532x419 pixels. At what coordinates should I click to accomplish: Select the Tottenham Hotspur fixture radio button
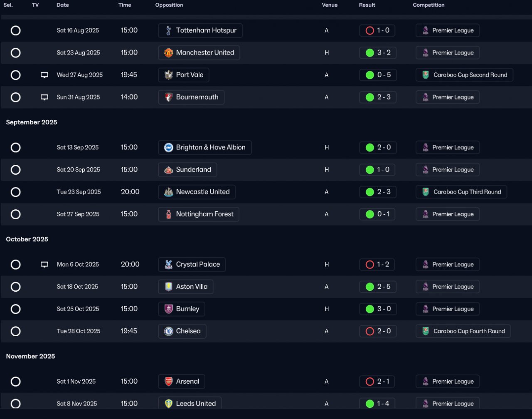coord(16,30)
